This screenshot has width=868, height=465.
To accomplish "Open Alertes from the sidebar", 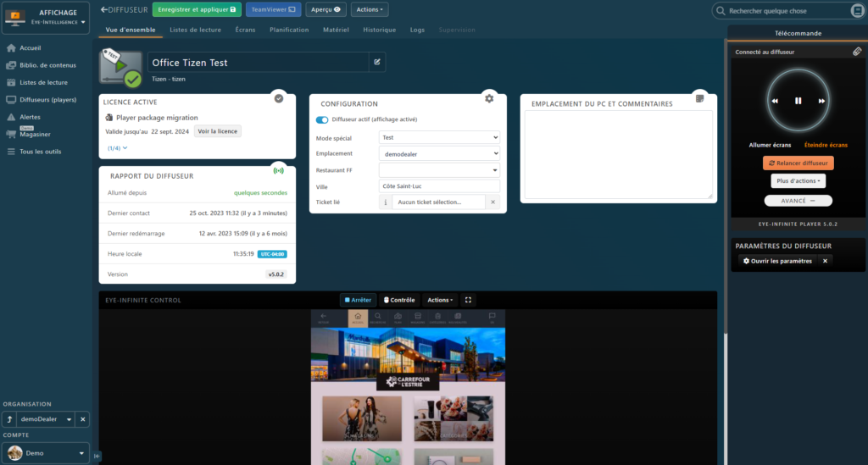I will 24,117.
